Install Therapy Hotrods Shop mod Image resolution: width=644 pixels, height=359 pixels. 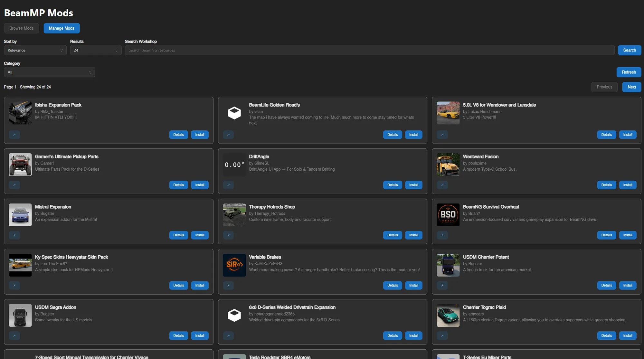[413, 235]
